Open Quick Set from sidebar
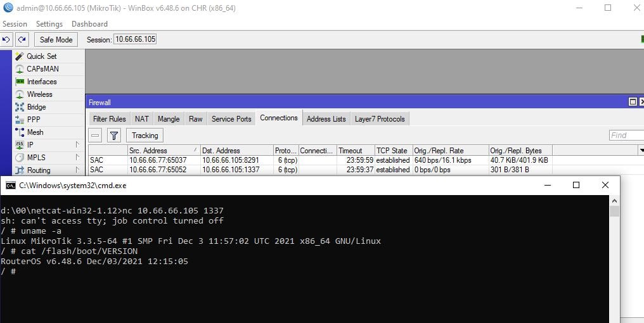The width and height of the screenshot is (644, 323). (x=41, y=56)
